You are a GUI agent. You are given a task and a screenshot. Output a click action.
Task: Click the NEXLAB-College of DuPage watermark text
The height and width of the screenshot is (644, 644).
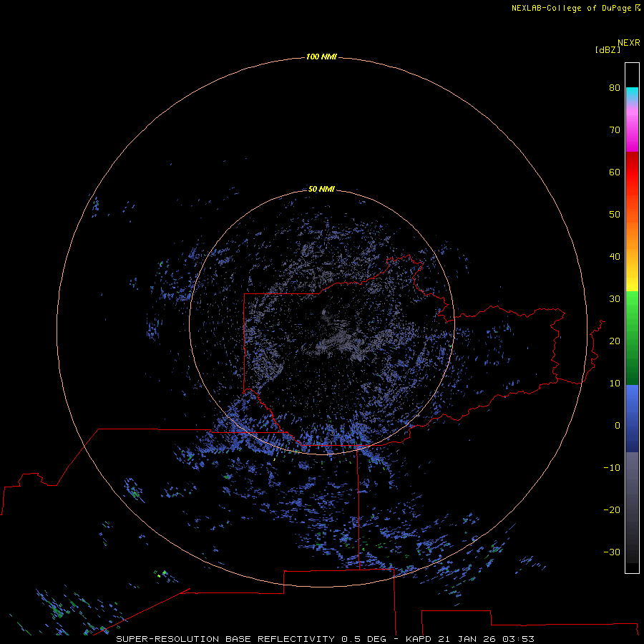pos(571,8)
